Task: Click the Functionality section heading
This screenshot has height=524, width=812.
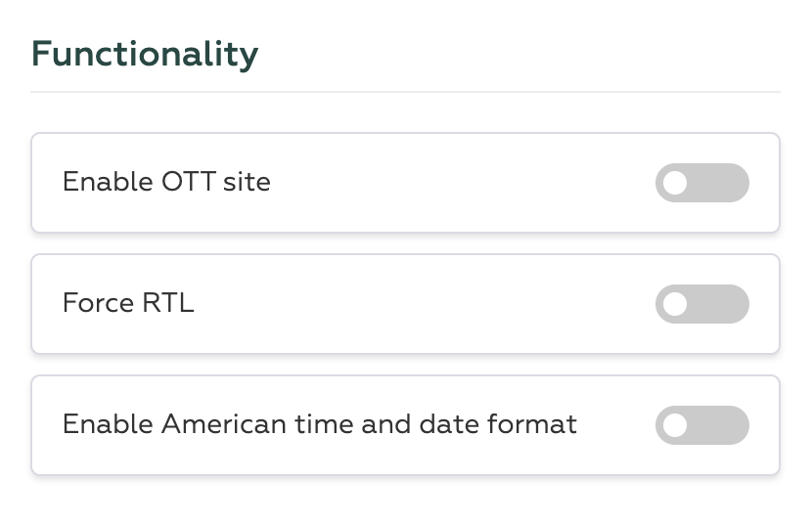Action: (145, 54)
